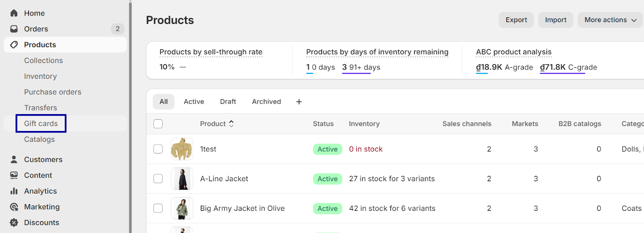Click the C-grade ₫71.8K value

click(553, 67)
